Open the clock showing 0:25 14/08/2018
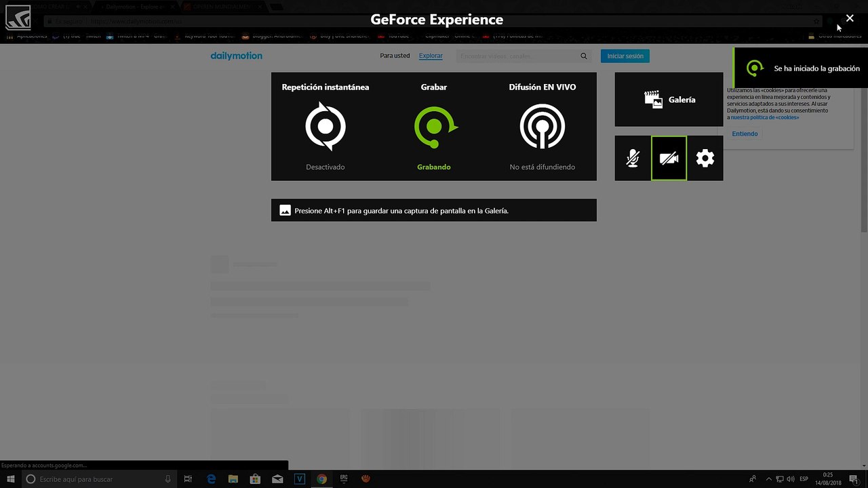This screenshot has width=868, height=488. click(x=828, y=479)
